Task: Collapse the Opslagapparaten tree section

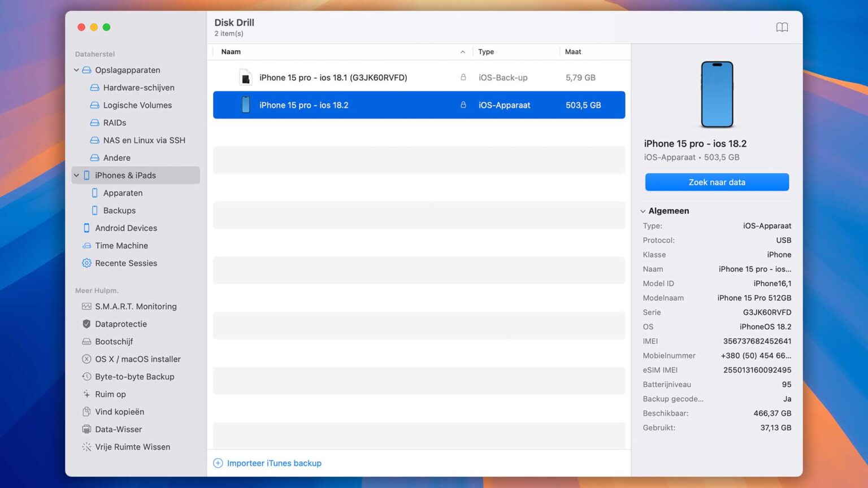Action: (x=76, y=70)
